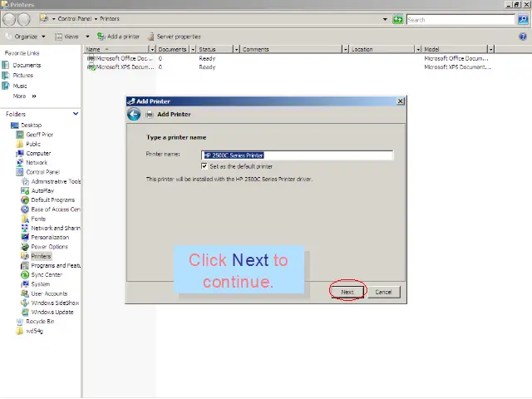Viewport: 532px width, 399px height.
Task: Click the Fonts folder icon
Action: (25, 219)
